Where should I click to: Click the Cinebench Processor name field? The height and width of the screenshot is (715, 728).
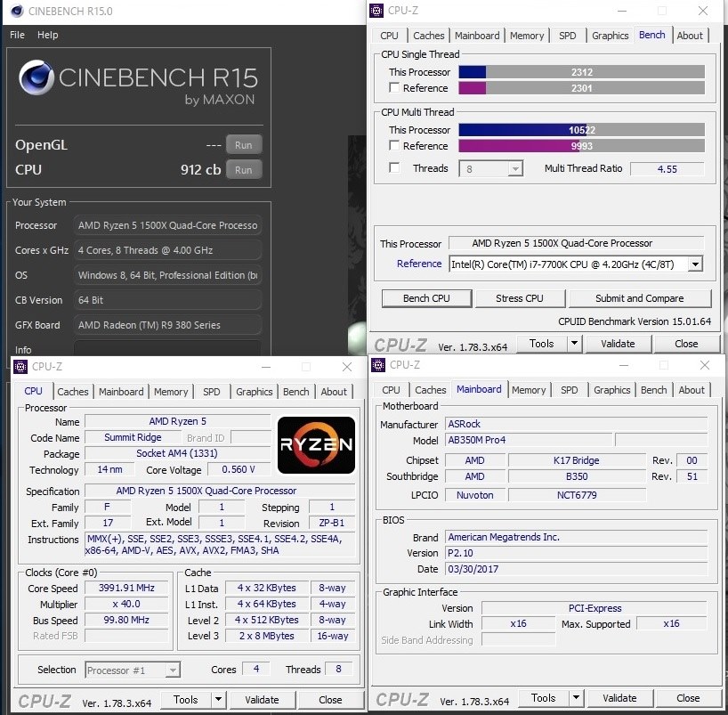(x=167, y=225)
